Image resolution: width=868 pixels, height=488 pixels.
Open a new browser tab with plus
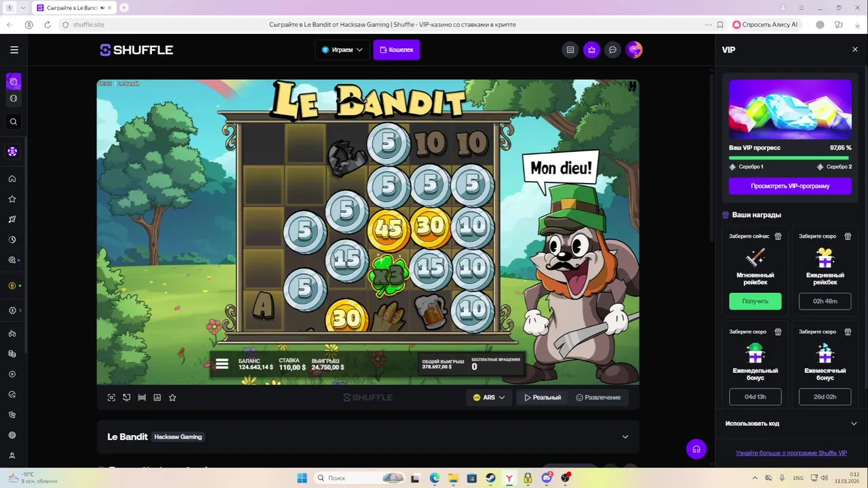[124, 7]
